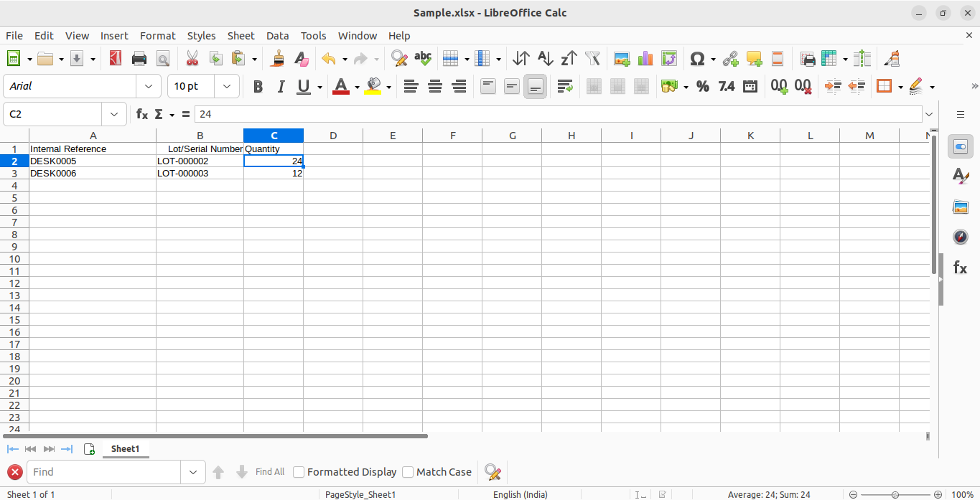Sort ascending icon

point(546,59)
